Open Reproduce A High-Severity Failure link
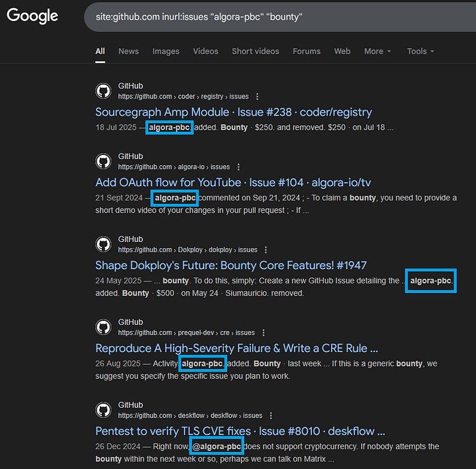This screenshot has width=476, height=469. tap(237, 348)
